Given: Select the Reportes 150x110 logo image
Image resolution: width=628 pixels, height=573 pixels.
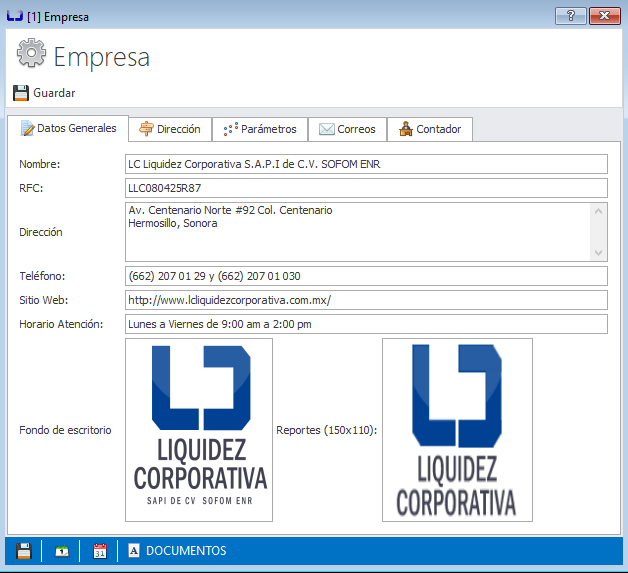Looking at the screenshot, I should point(457,430).
